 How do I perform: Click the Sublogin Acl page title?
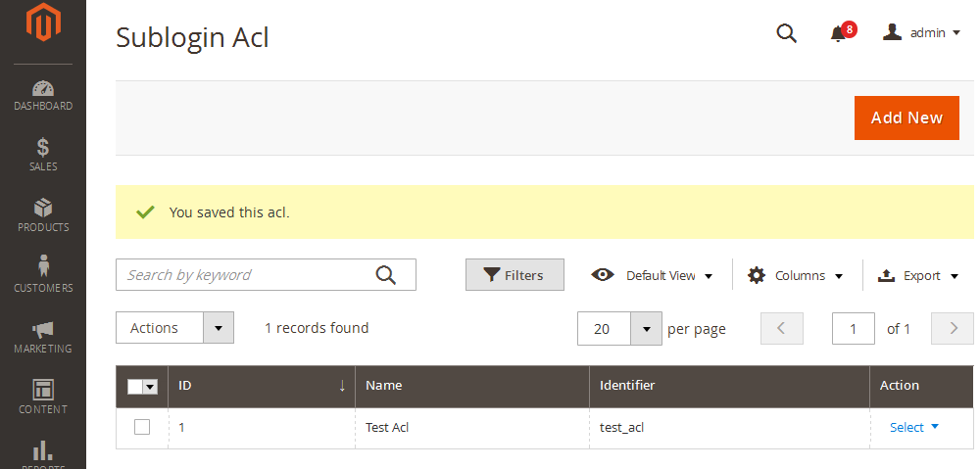(192, 37)
